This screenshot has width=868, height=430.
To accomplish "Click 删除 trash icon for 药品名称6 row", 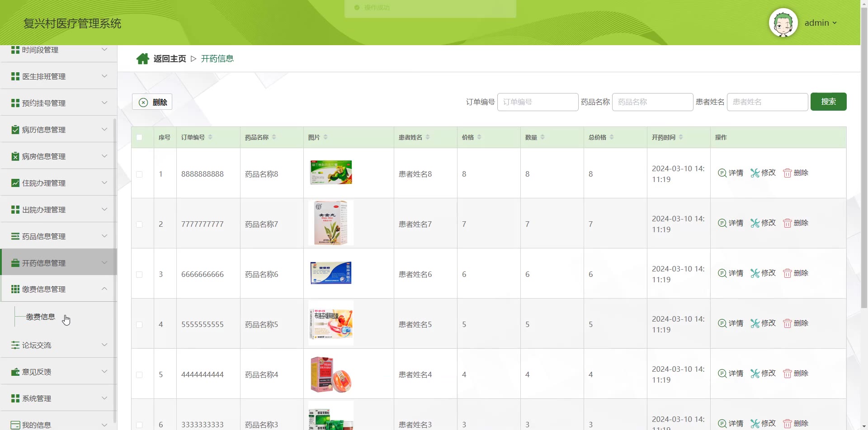I will click(x=788, y=273).
